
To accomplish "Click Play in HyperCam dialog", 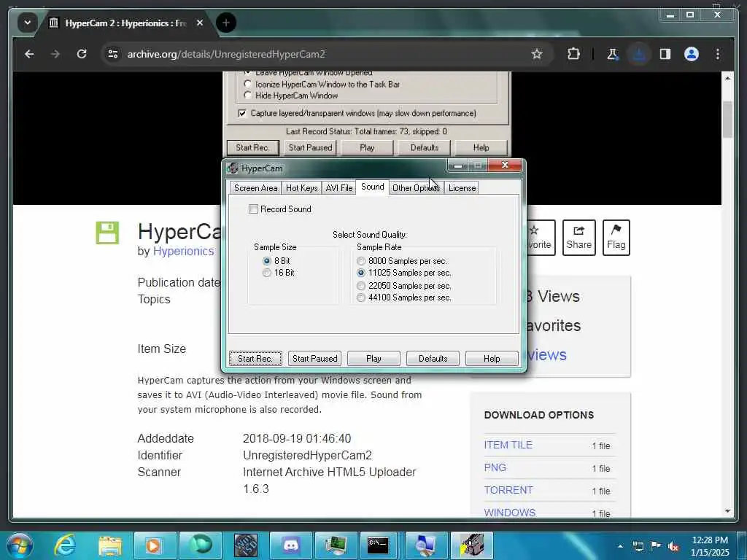I will pyautogui.click(x=373, y=359).
